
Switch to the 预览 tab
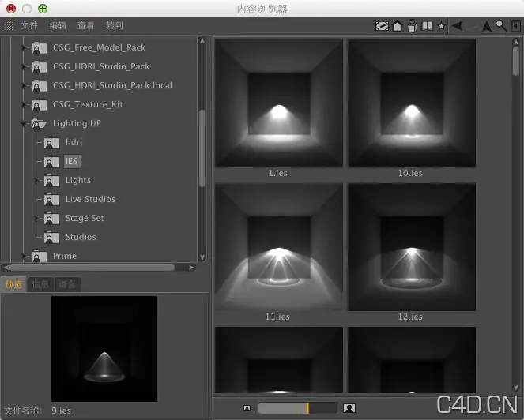pyautogui.click(x=13, y=284)
